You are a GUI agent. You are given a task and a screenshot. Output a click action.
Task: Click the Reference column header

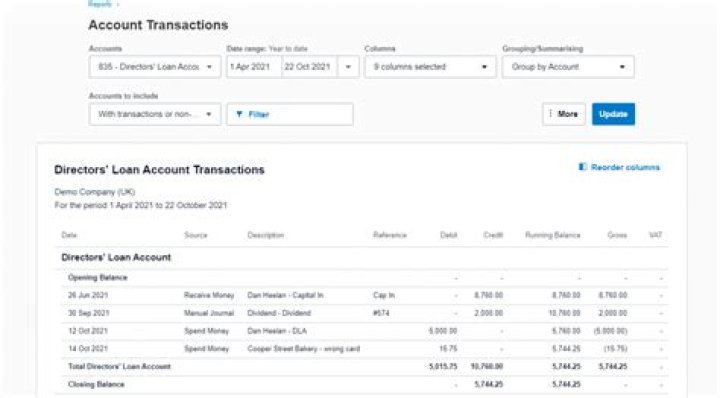[390, 235]
